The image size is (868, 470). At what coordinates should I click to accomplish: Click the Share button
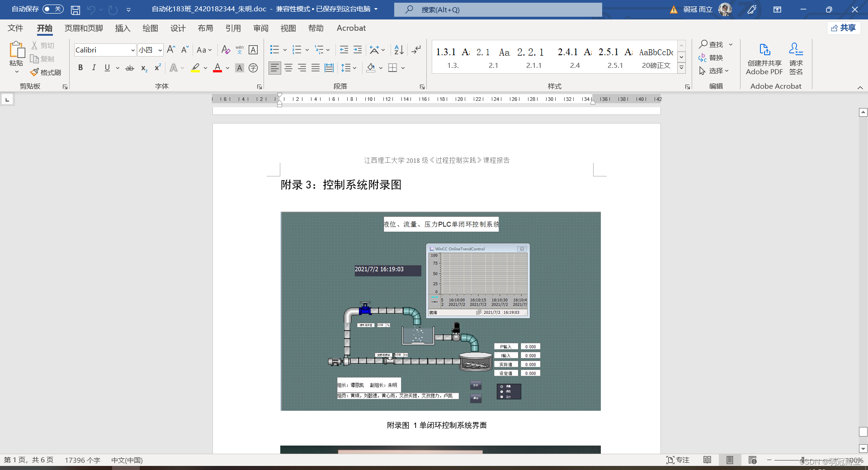pos(844,28)
